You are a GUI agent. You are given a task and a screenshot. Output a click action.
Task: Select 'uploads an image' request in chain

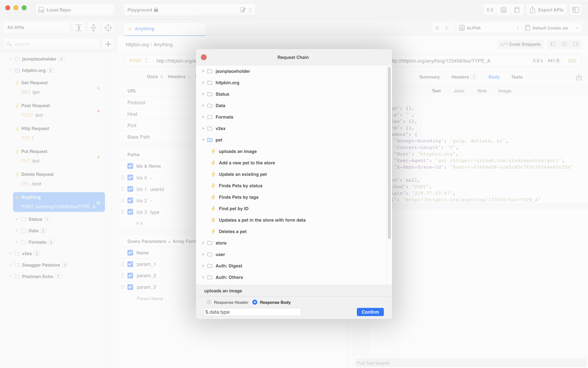click(238, 151)
